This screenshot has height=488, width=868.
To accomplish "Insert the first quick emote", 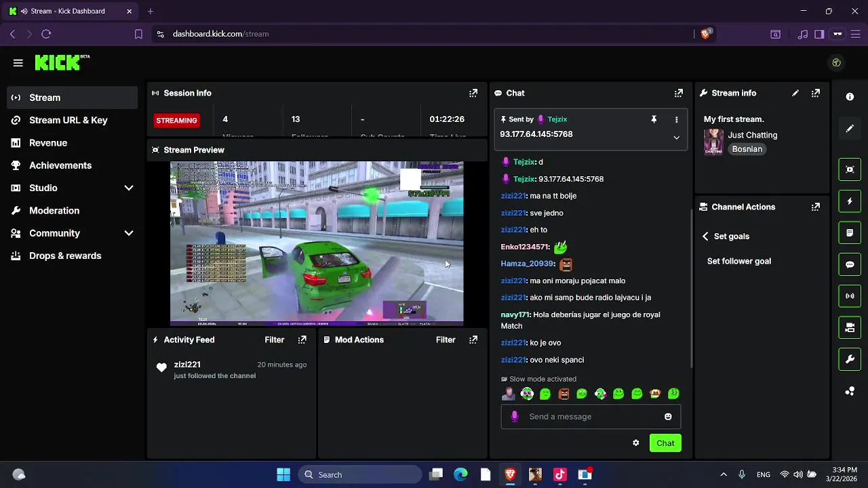I will tap(509, 394).
